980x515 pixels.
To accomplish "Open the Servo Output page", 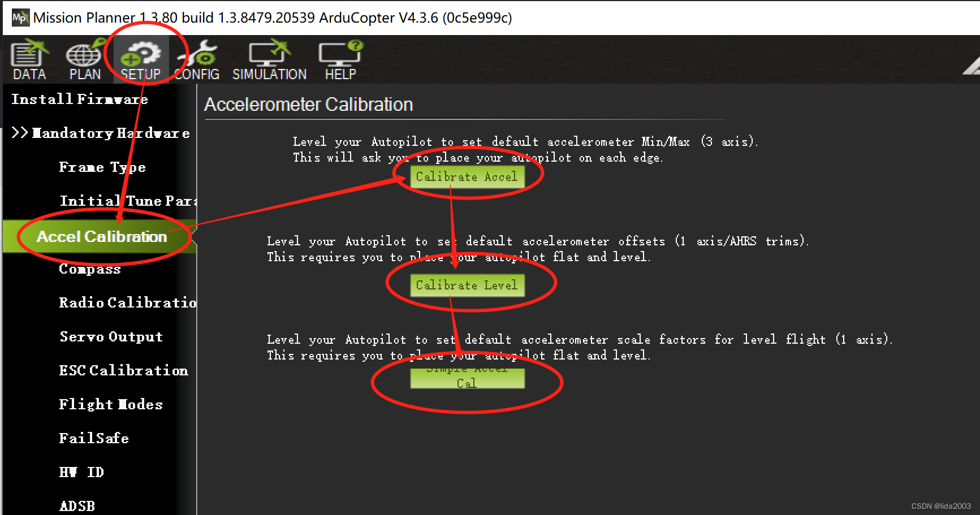I will 111,337.
